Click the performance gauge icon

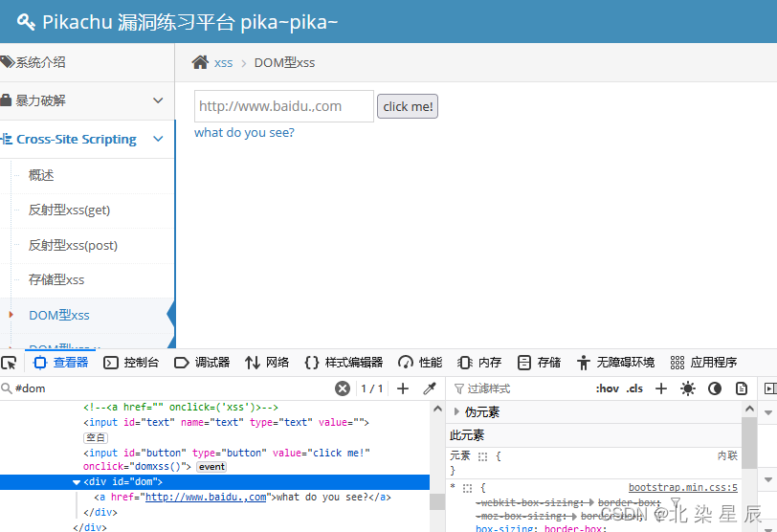tap(406, 363)
